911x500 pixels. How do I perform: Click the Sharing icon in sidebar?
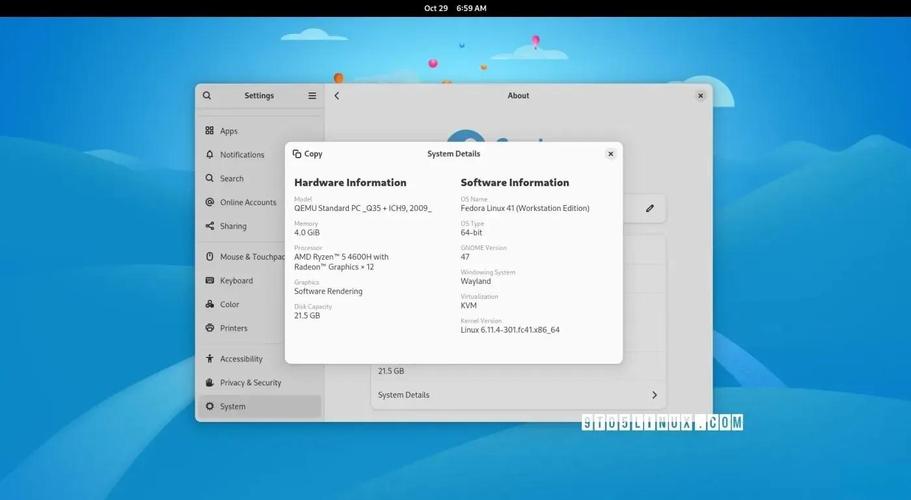[x=209, y=226]
